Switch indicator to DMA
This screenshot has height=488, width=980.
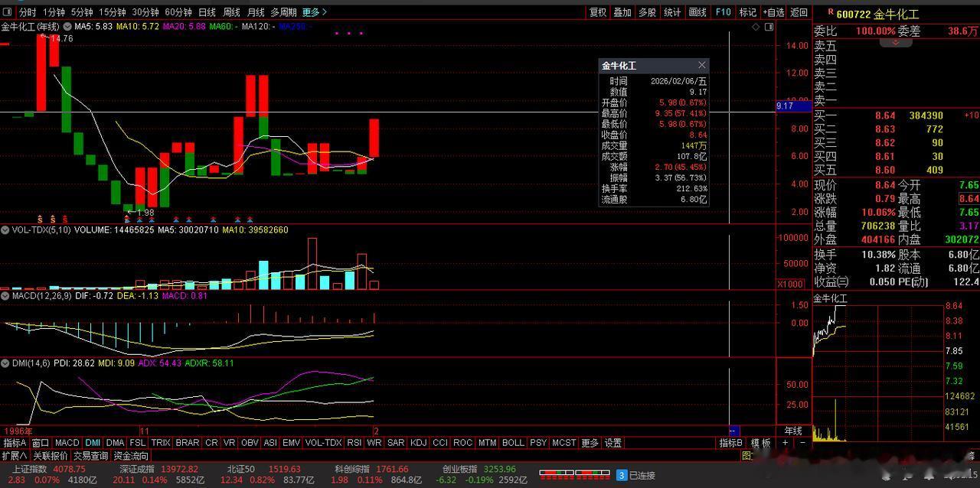(x=115, y=443)
